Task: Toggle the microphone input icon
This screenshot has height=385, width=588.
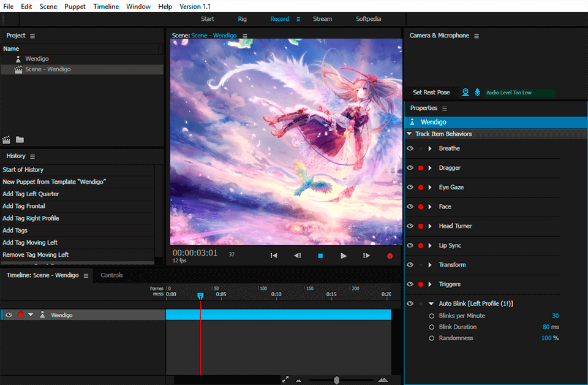Action: point(477,93)
